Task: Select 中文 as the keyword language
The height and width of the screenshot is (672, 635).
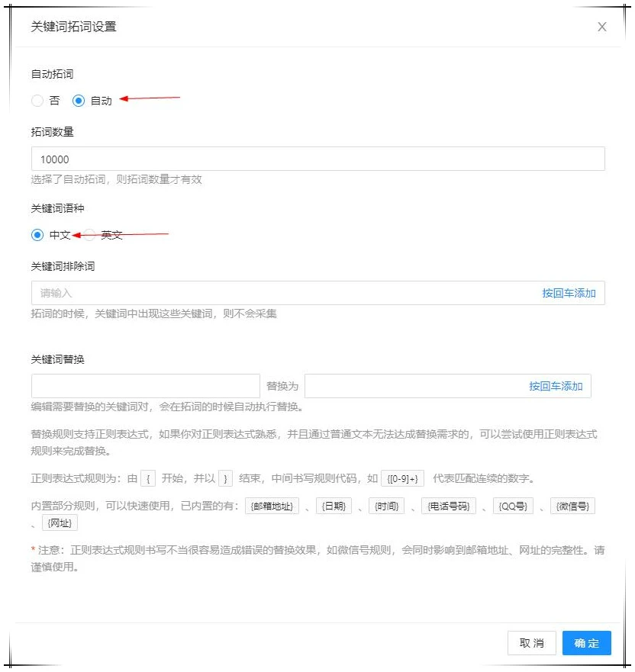Action: (37, 235)
